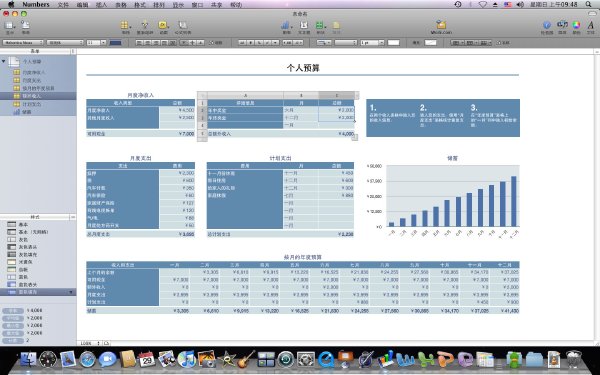Screen dimensions: 600x375
Task: Open Spotlight search icon
Action: 589,4
